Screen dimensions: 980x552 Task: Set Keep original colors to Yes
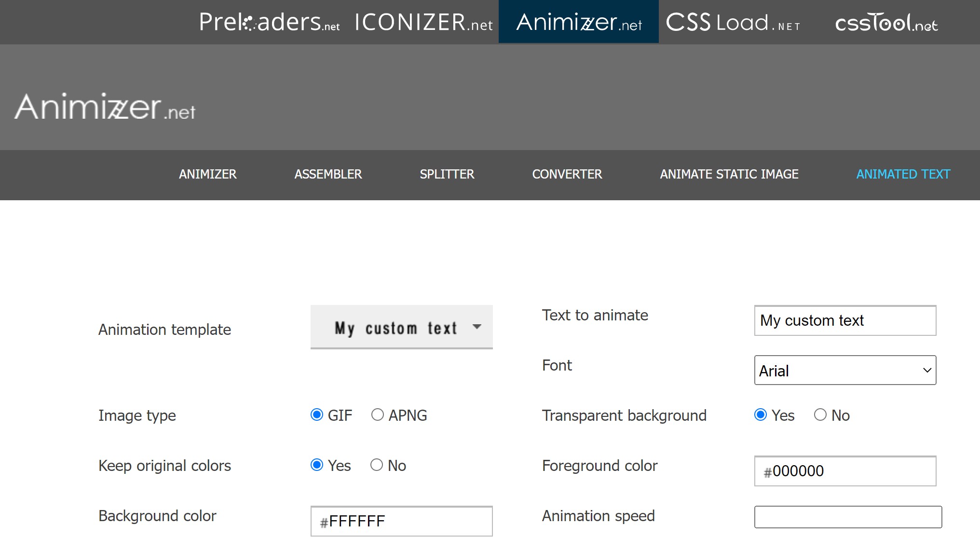pos(317,465)
